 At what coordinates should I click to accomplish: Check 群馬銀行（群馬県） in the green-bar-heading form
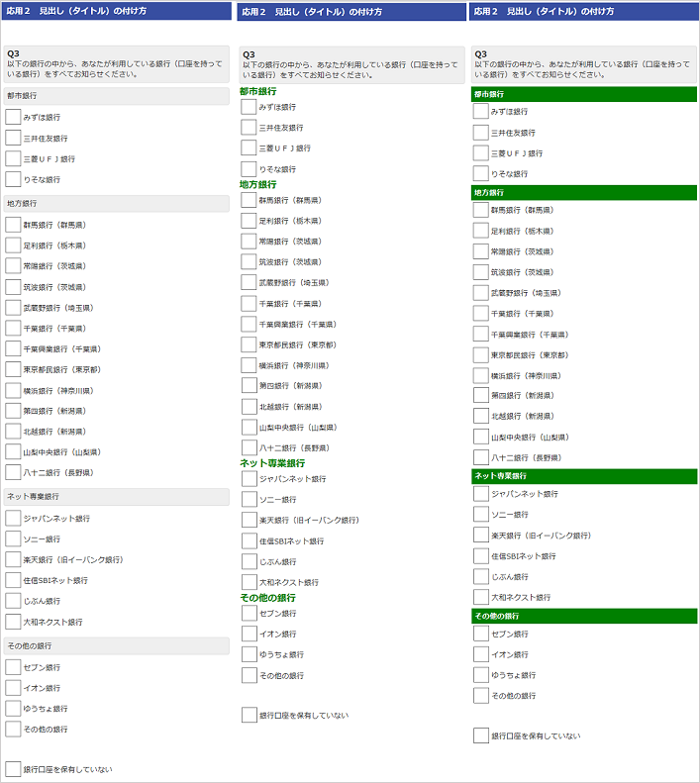coord(480,210)
